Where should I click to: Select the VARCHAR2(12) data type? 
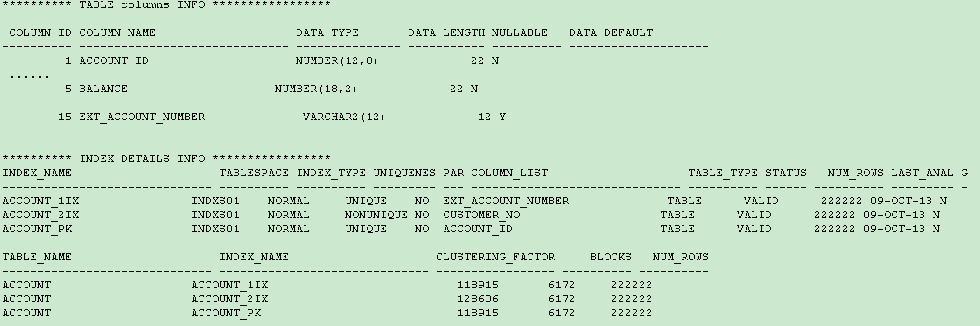(344, 117)
